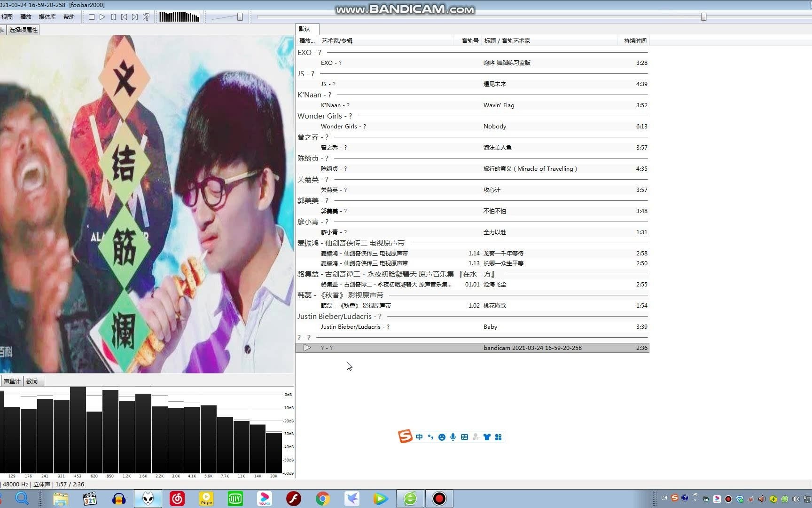
Task: Click the foobar2000 alien taskbar icon
Action: pyautogui.click(x=148, y=499)
